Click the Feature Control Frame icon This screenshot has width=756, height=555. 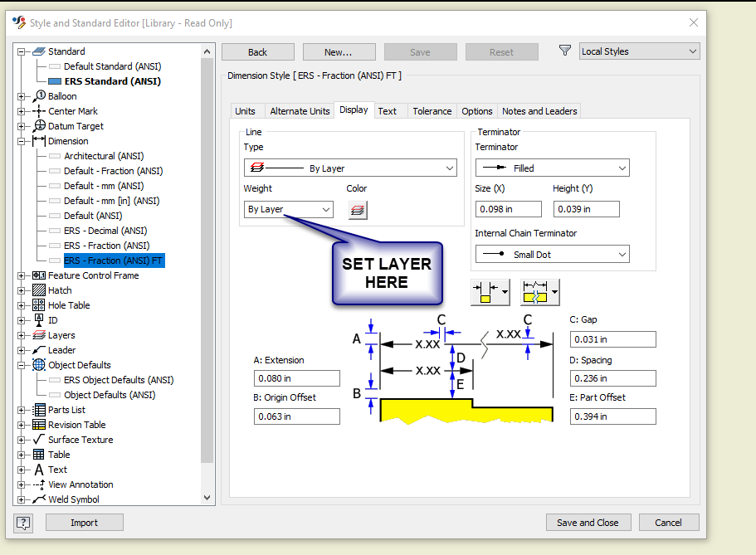[x=39, y=275]
